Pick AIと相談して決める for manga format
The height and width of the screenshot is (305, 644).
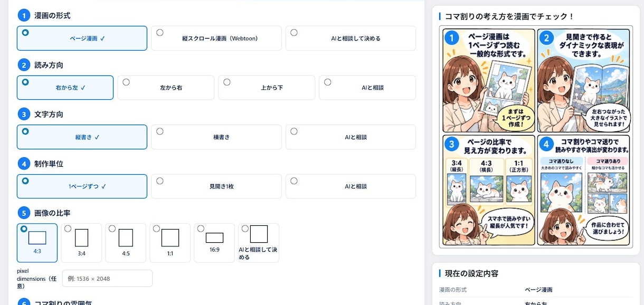[351, 39]
